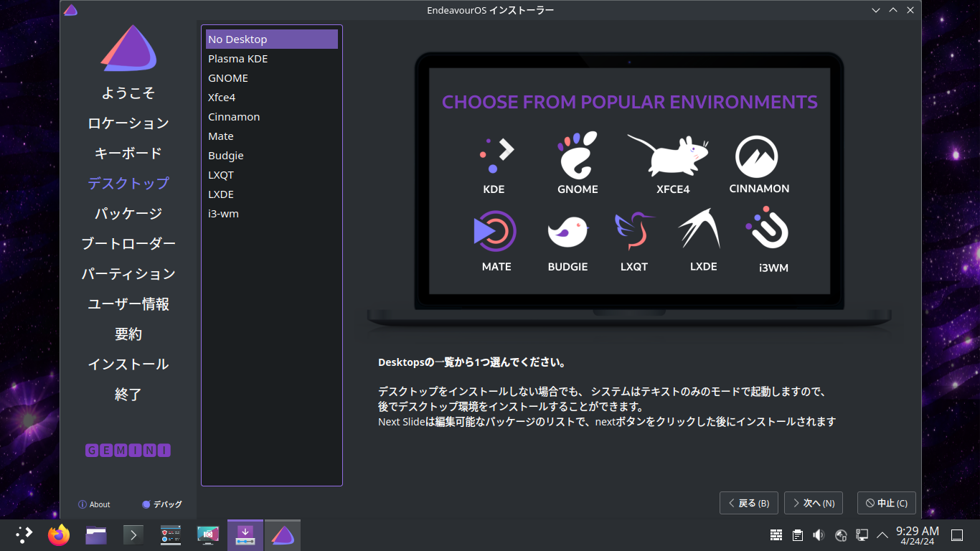Open the screenshot tool in the taskbar
980x551 pixels.
(x=208, y=535)
